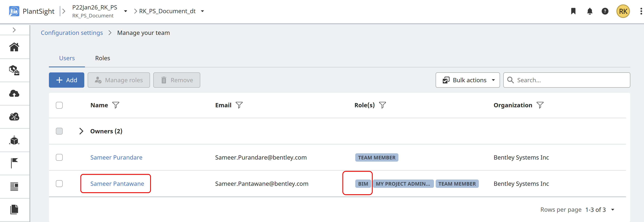This screenshot has width=644, height=222.
Task: Select the Users tab
Action: pyautogui.click(x=67, y=58)
